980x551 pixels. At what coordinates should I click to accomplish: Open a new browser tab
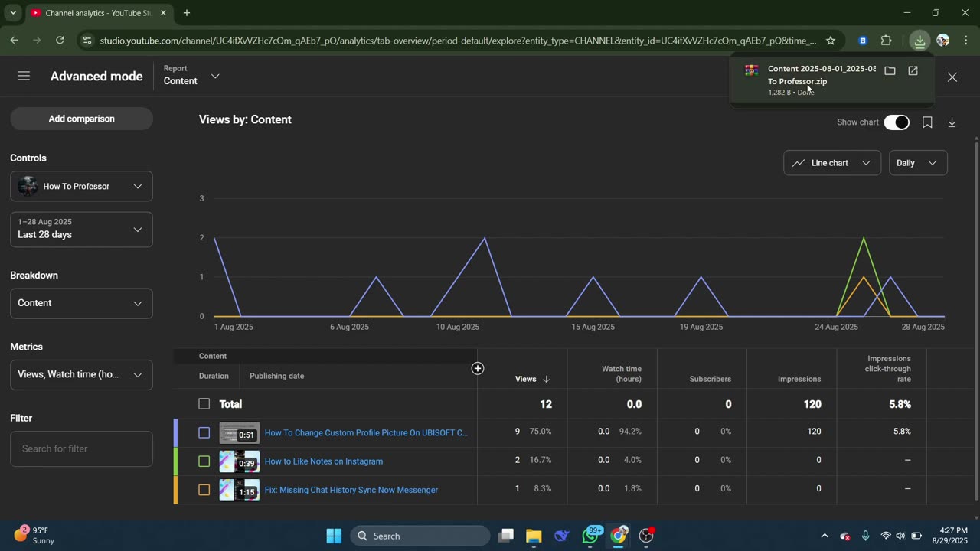186,13
